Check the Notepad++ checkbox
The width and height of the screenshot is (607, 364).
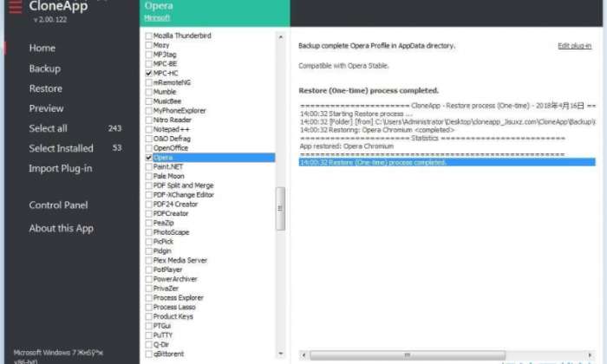[148, 129]
